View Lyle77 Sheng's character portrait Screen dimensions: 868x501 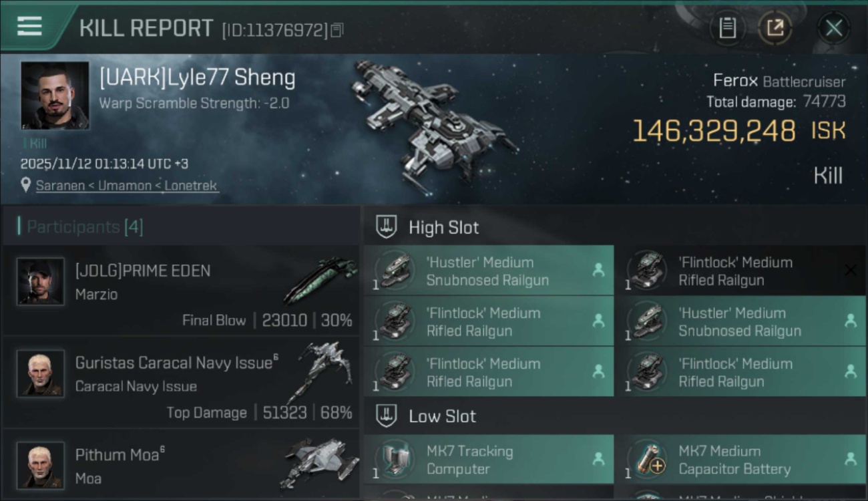pyautogui.click(x=55, y=96)
